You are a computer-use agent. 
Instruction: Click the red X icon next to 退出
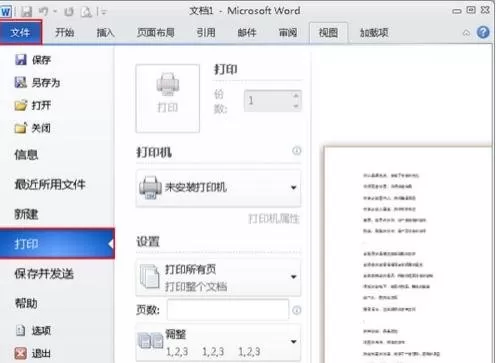pyautogui.click(x=21, y=353)
